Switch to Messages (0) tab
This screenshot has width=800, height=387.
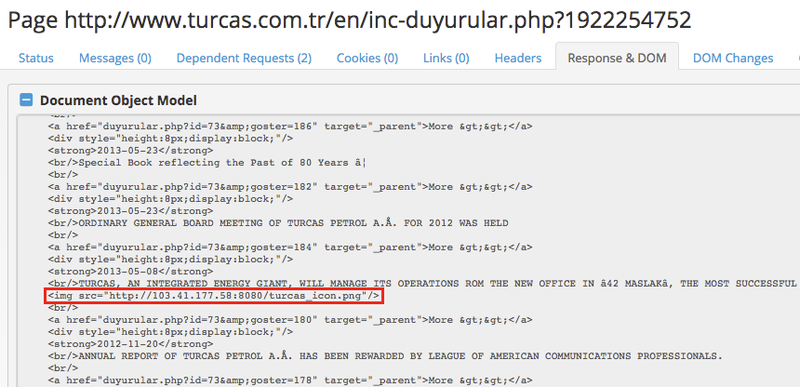tap(115, 58)
